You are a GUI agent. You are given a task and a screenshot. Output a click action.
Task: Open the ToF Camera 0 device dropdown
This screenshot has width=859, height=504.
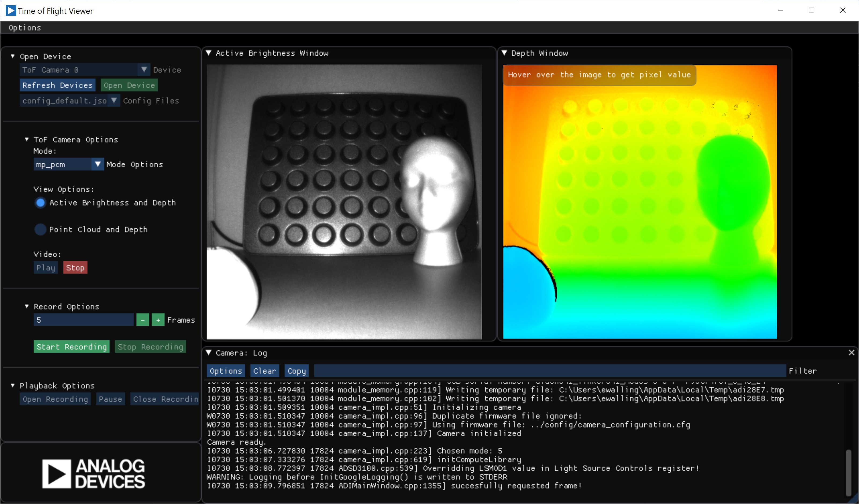(85, 70)
